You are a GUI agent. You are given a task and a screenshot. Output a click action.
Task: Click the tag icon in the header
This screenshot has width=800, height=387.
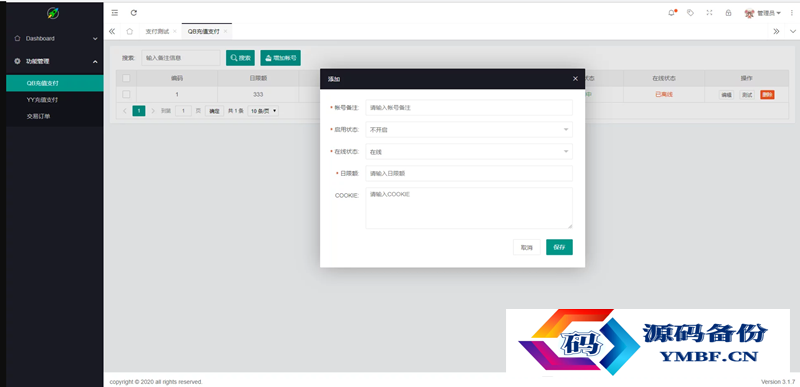[690, 13]
